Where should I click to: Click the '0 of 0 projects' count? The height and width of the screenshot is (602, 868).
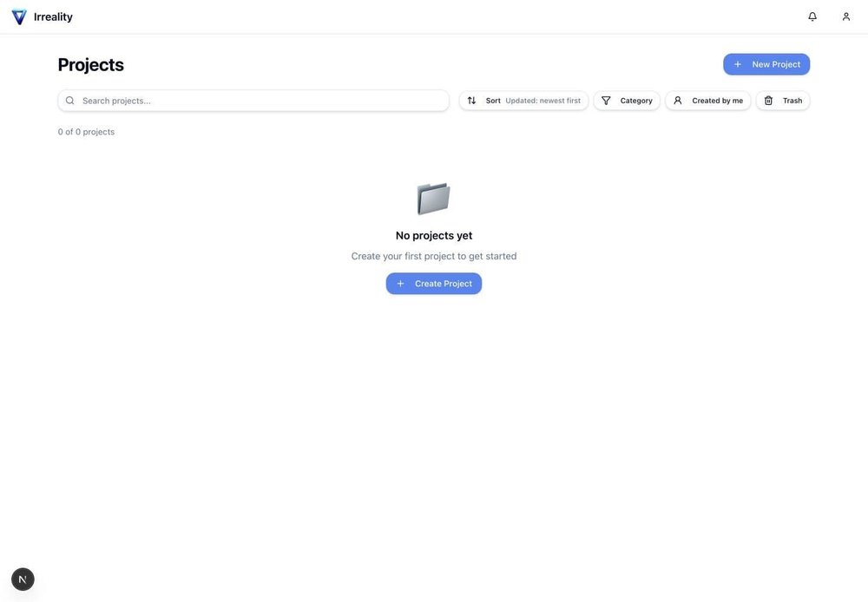pyautogui.click(x=86, y=132)
